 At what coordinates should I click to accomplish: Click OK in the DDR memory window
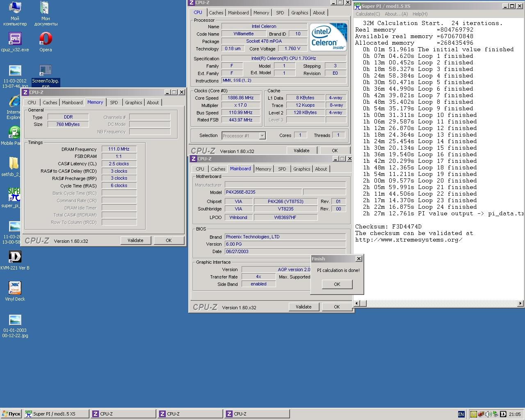(169, 240)
